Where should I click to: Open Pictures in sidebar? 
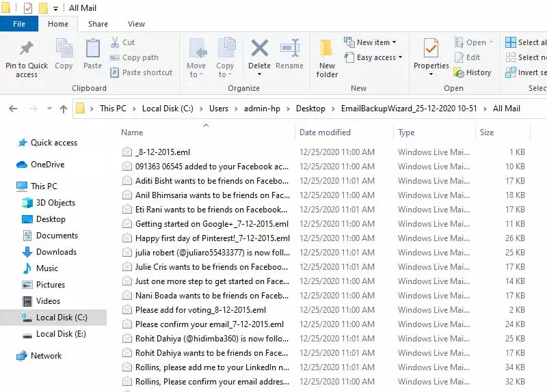(44, 284)
